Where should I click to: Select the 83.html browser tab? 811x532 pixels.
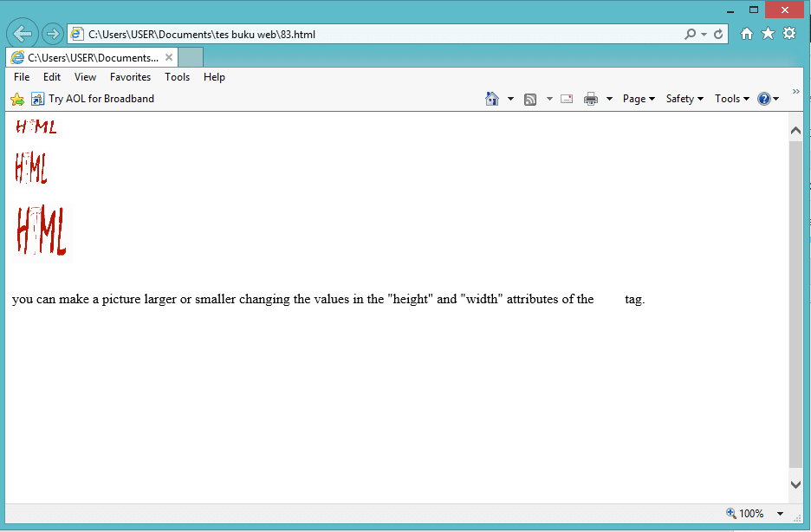(x=91, y=57)
